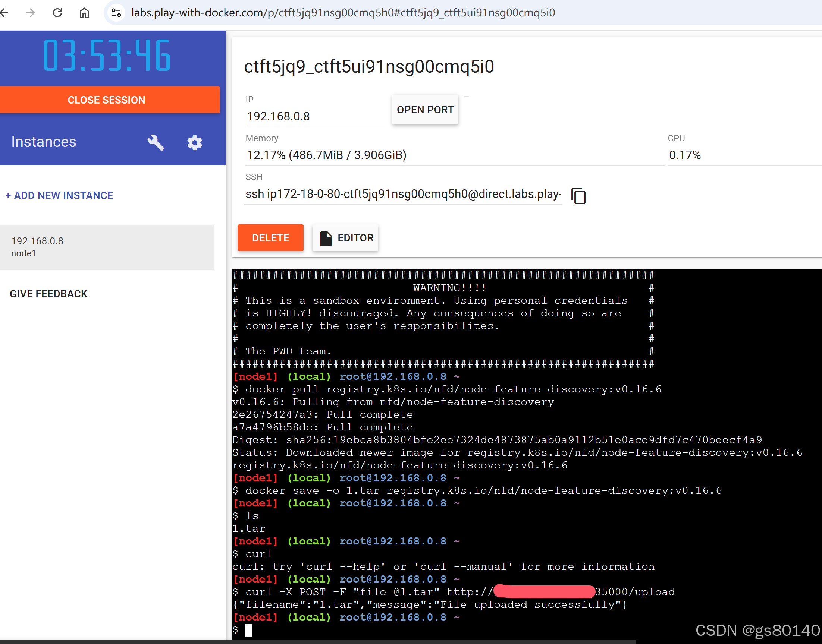Open the OPEN PORT dialog

coord(425,109)
